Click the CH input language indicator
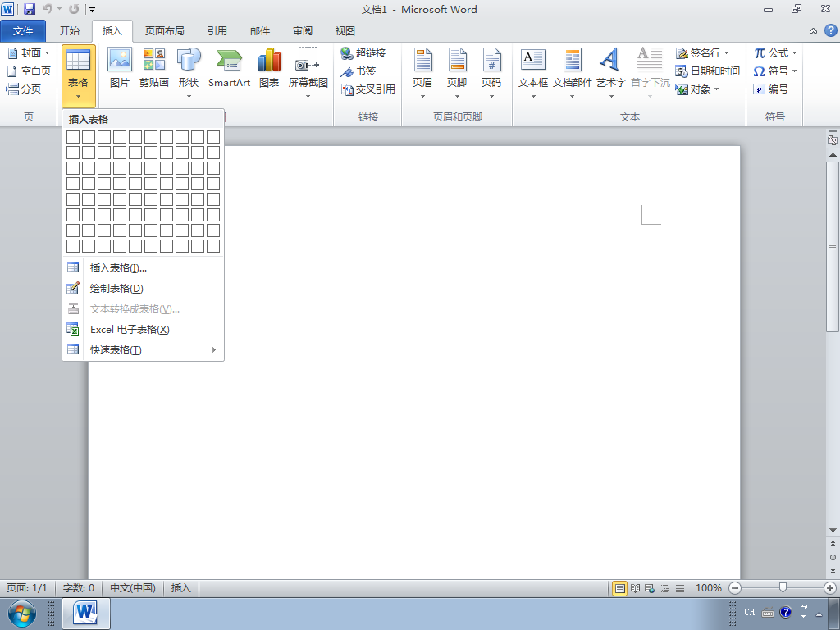The image size is (840, 630). pyautogui.click(x=750, y=612)
